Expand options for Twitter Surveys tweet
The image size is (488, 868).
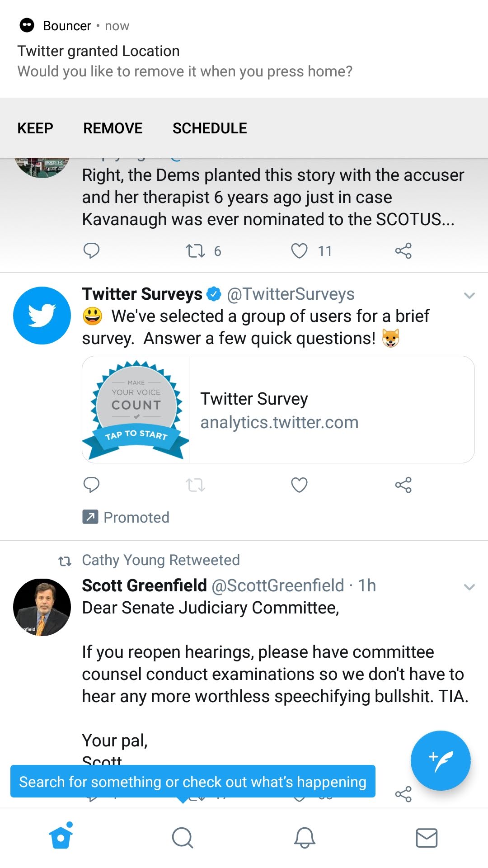coord(469,296)
